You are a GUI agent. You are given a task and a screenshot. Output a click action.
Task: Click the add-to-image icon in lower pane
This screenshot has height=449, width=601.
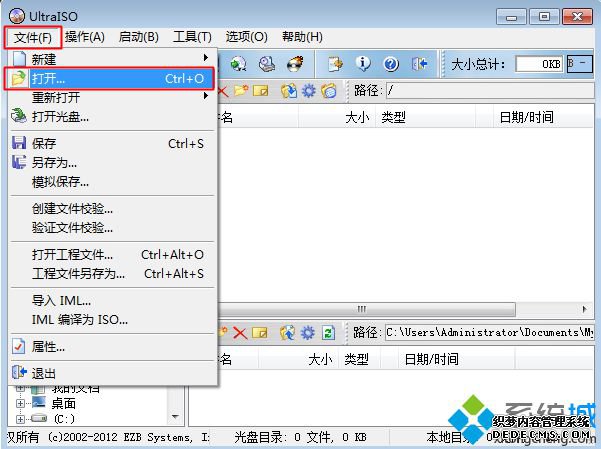click(287, 333)
